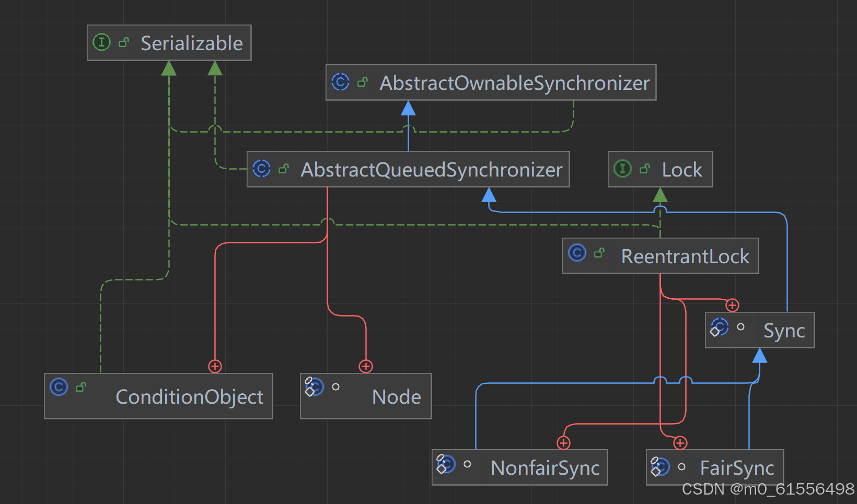The image size is (857, 504).
Task: Toggle the padlock icon on the Lock node
Action: pyautogui.click(x=644, y=168)
